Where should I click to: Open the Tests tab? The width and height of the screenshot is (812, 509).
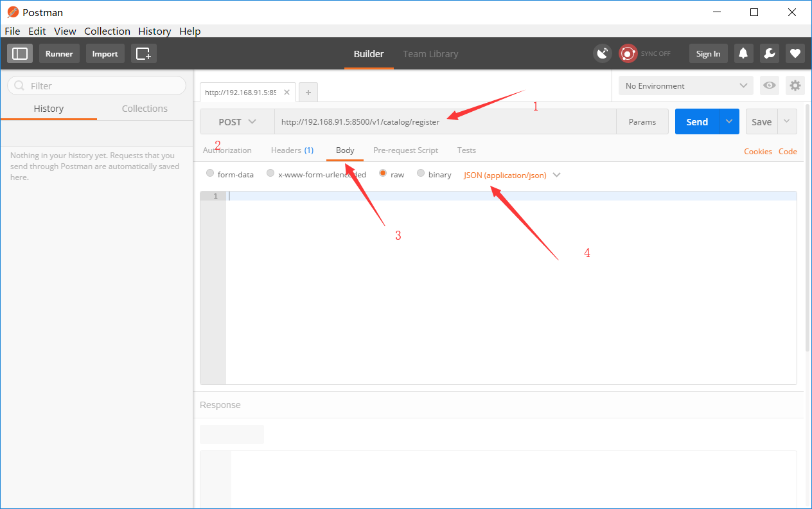(x=466, y=150)
